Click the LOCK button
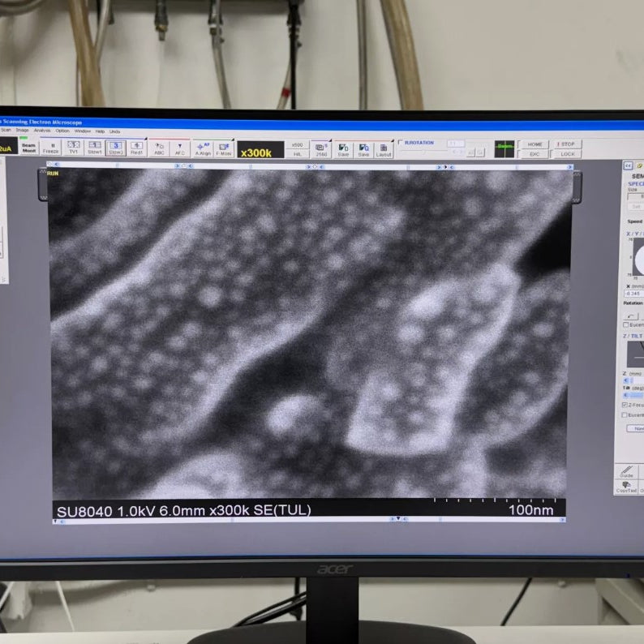Screen dimensions: 644x644 (568, 154)
